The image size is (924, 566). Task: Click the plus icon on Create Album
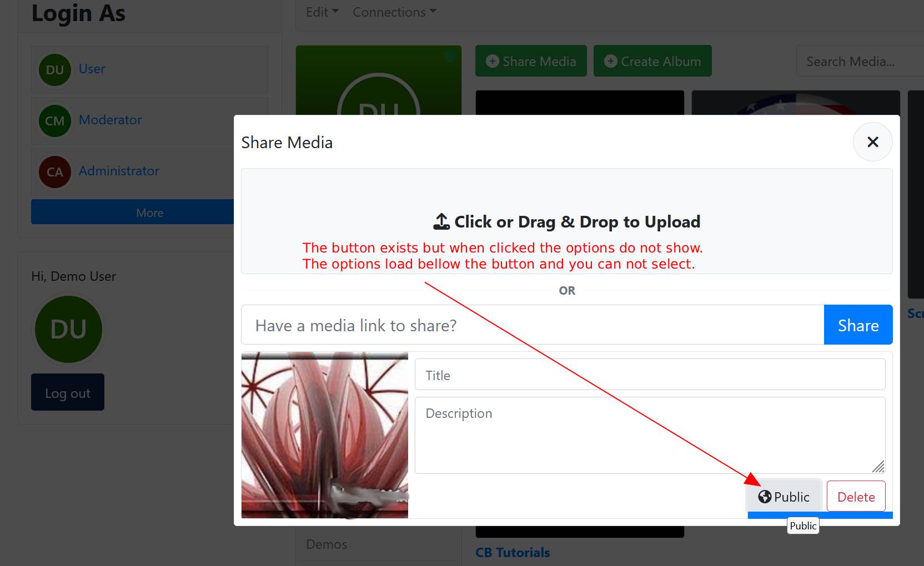611,61
